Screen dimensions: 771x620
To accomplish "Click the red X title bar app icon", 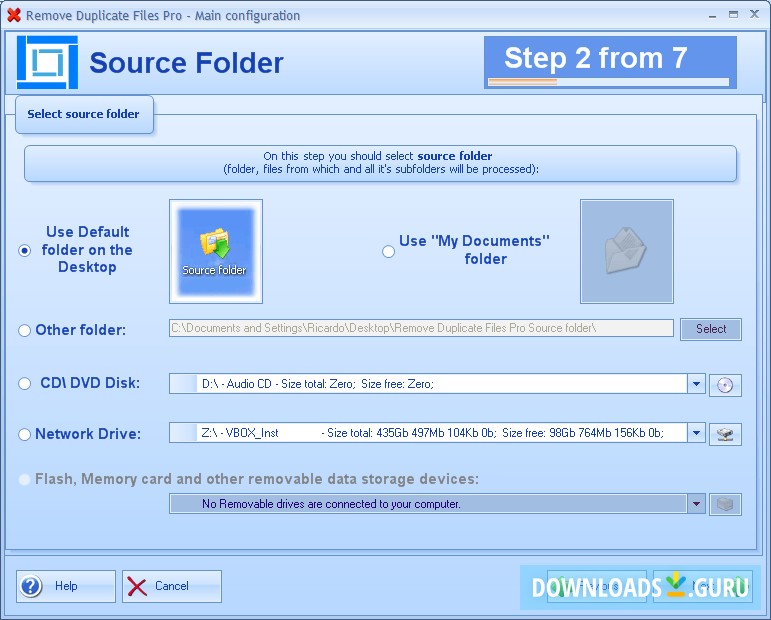I will tap(14, 15).
